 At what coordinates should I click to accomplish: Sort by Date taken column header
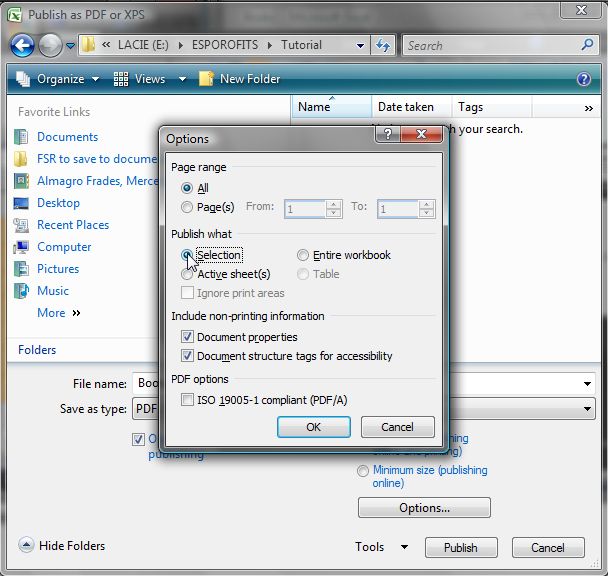click(x=412, y=107)
